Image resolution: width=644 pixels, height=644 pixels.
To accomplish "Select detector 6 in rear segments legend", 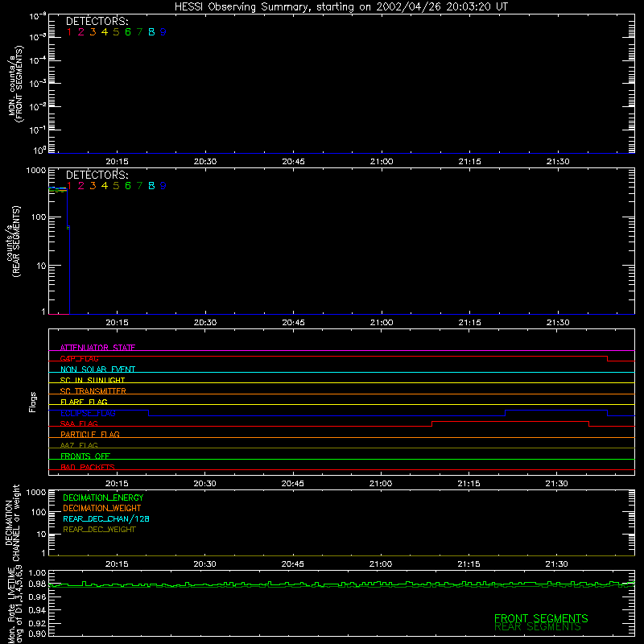I will [x=128, y=186].
